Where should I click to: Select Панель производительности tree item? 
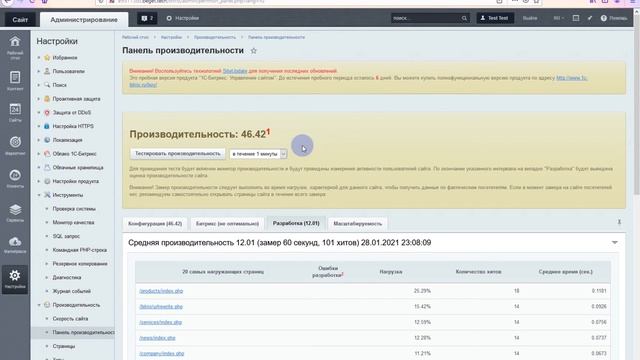[x=83, y=332]
